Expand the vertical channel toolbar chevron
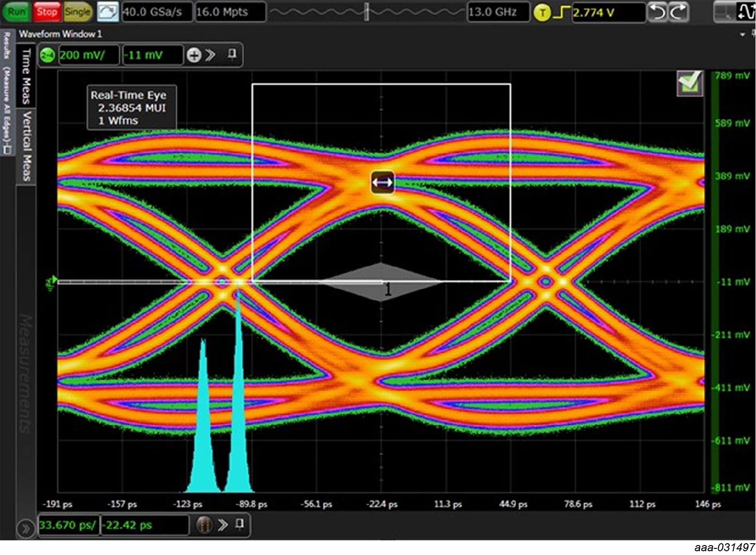This screenshot has width=756, height=555. click(211, 55)
